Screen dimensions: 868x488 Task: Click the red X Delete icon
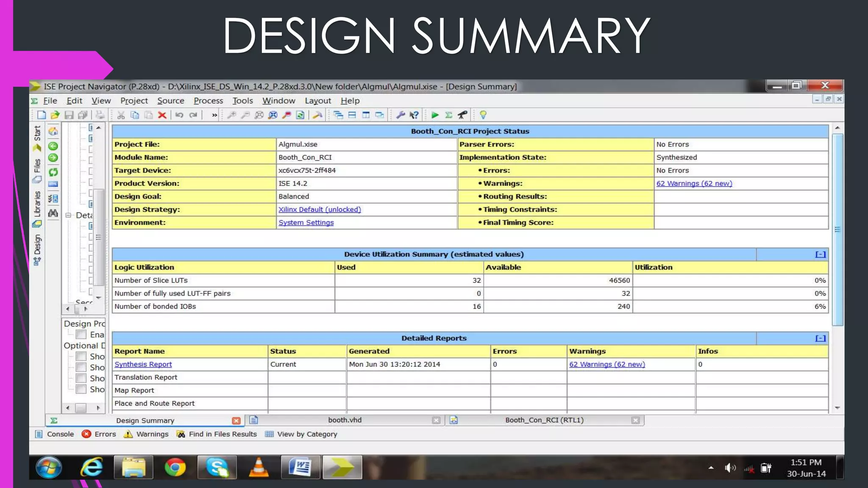pyautogui.click(x=162, y=115)
